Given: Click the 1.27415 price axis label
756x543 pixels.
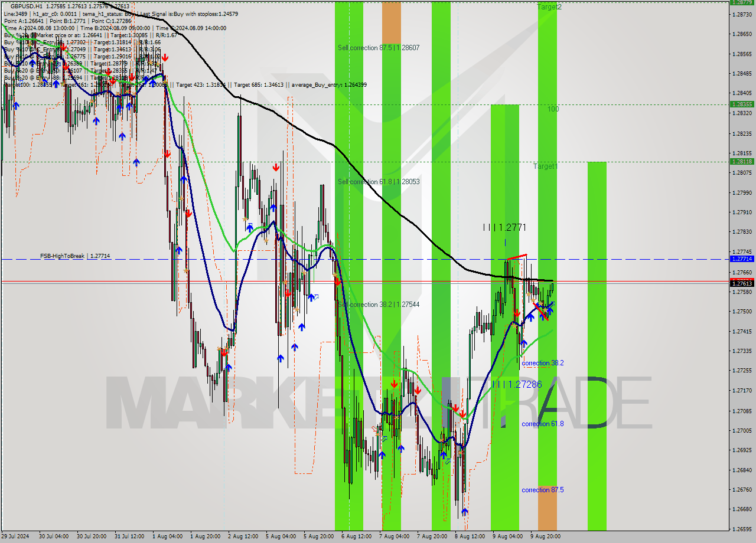Looking at the screenshot, I should 741,331.
